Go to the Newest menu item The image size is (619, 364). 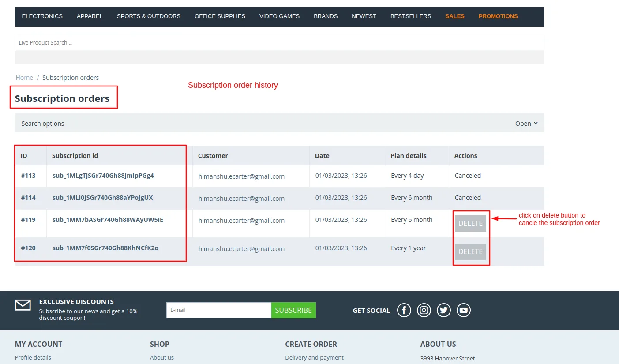click(364, 16)
